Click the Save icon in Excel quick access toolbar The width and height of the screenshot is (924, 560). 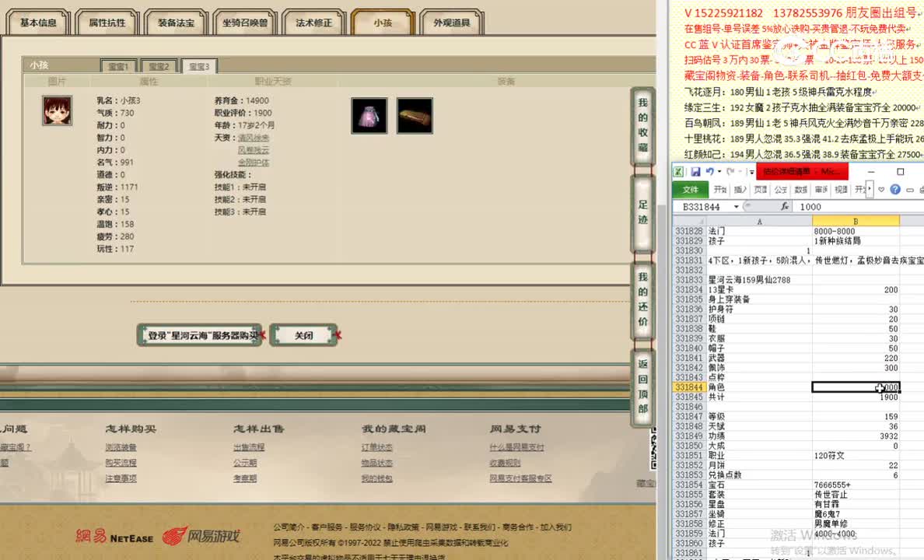point(695,172)
